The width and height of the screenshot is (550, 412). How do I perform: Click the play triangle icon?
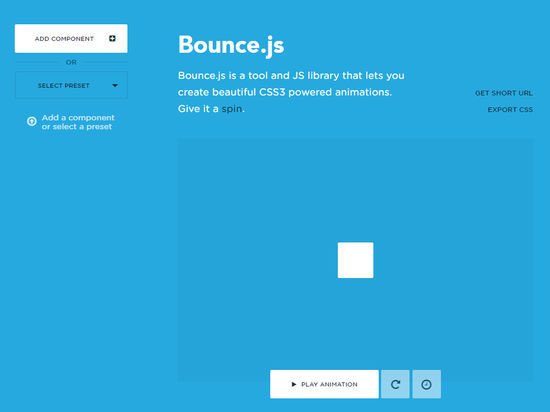(x=294, y=384)
